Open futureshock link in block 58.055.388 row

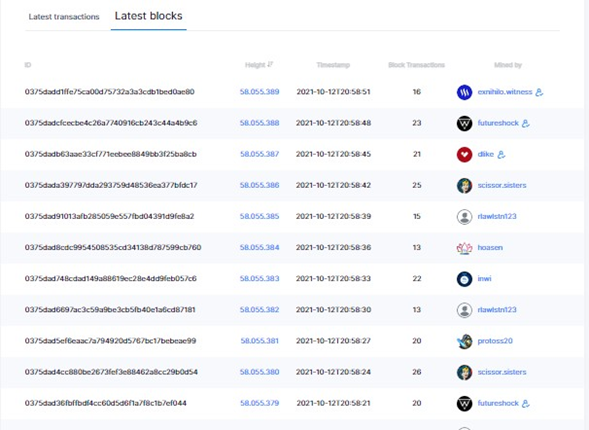coord(498,123)
